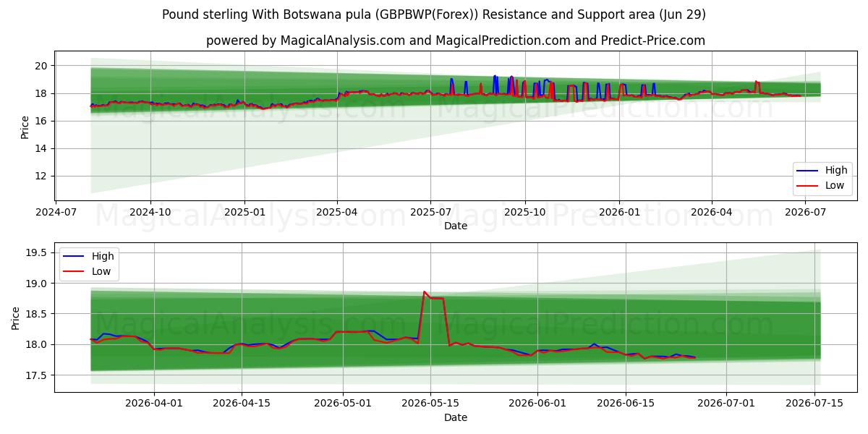This screenshot has width=868, height=434.
Task: Click the '2026-07' tick label
Action: (x=805, y=212)
